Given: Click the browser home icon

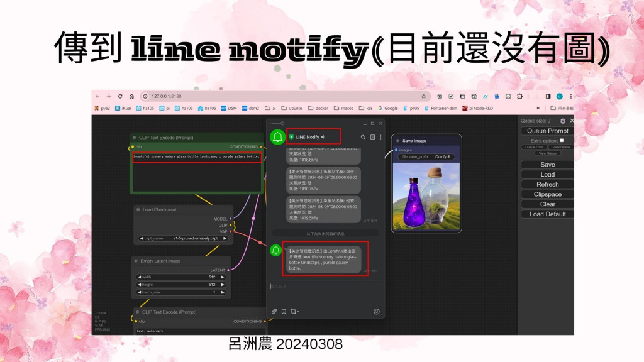Looking at the screenshot, I should [x=131, y=96].
